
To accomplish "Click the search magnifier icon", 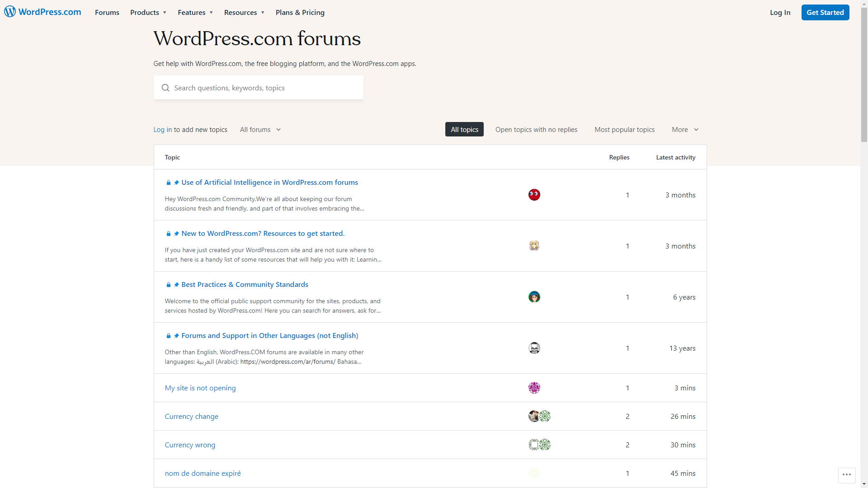I will click(165, 88).
